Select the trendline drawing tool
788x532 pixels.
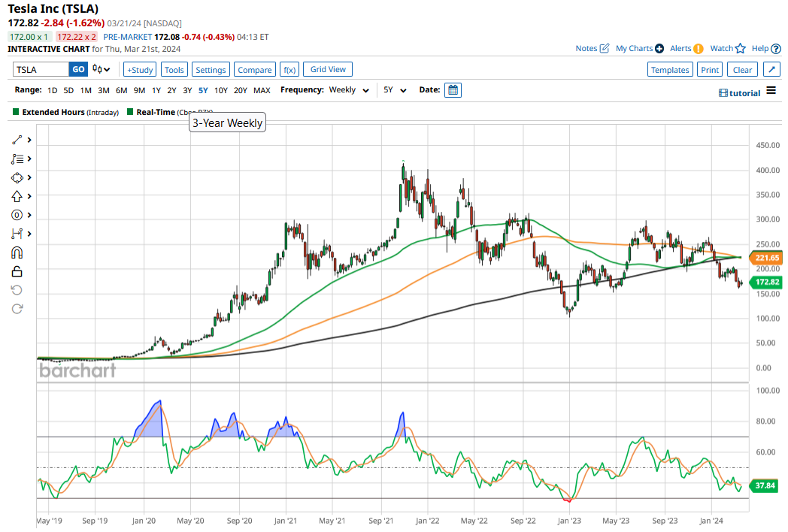click(17, 140)
